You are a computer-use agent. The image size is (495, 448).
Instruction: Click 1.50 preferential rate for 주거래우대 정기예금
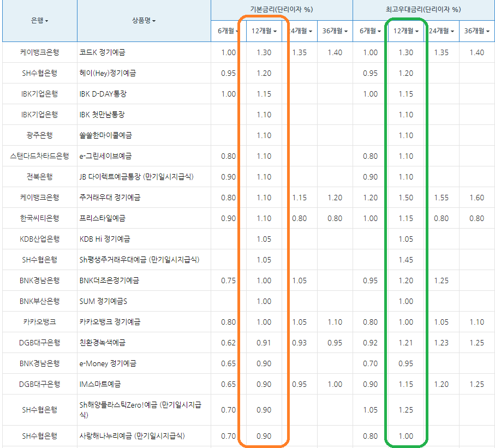[405, 198]
